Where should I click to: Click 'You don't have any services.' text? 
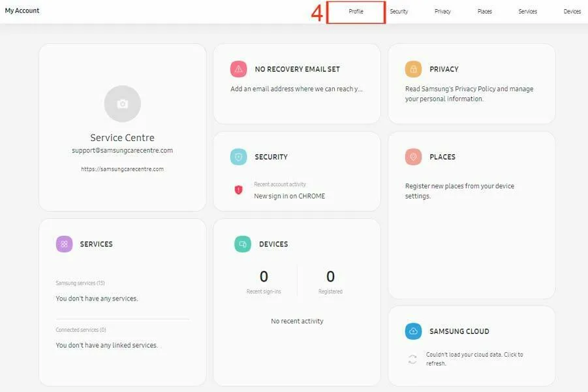[x=97, y=299]
